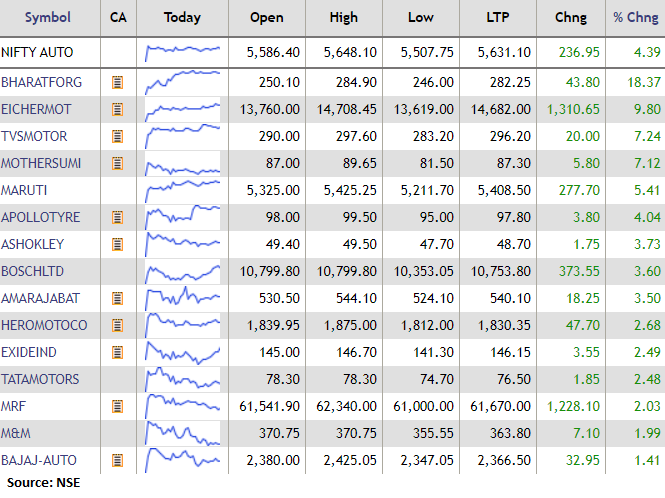Click the APOLLOTYRE corporate action icon

(118, 217)
